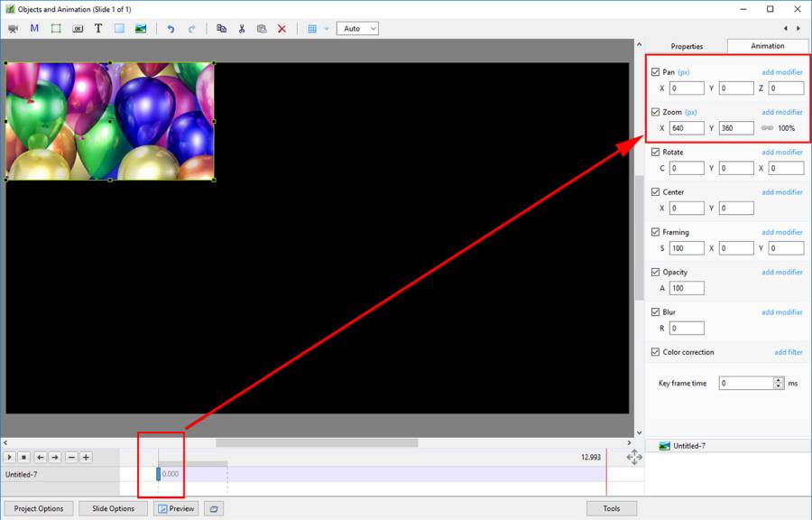Select the blue keyframe at 0.000
This screenshot has height=520, width=812.
[159, 474]
